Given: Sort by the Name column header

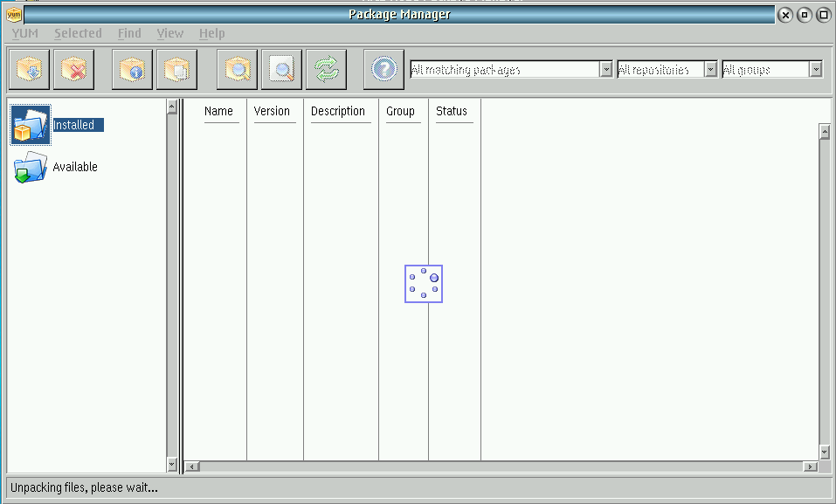Looking at the screenshot, I should (x=218, y=111).
